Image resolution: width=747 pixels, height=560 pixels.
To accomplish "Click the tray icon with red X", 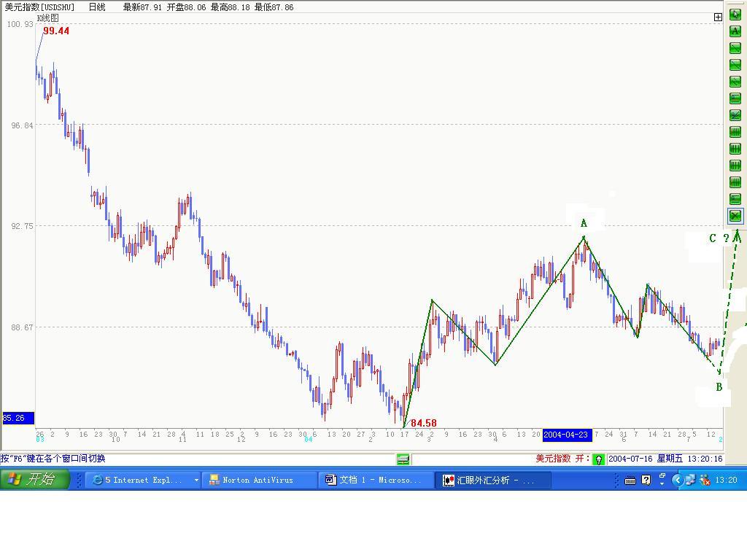I will point(705,480).
